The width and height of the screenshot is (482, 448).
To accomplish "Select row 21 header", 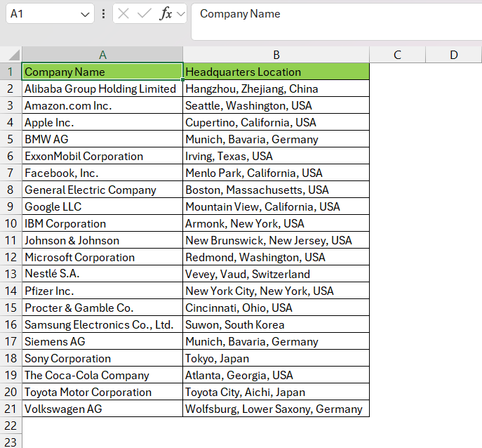I will pos(11,409).
